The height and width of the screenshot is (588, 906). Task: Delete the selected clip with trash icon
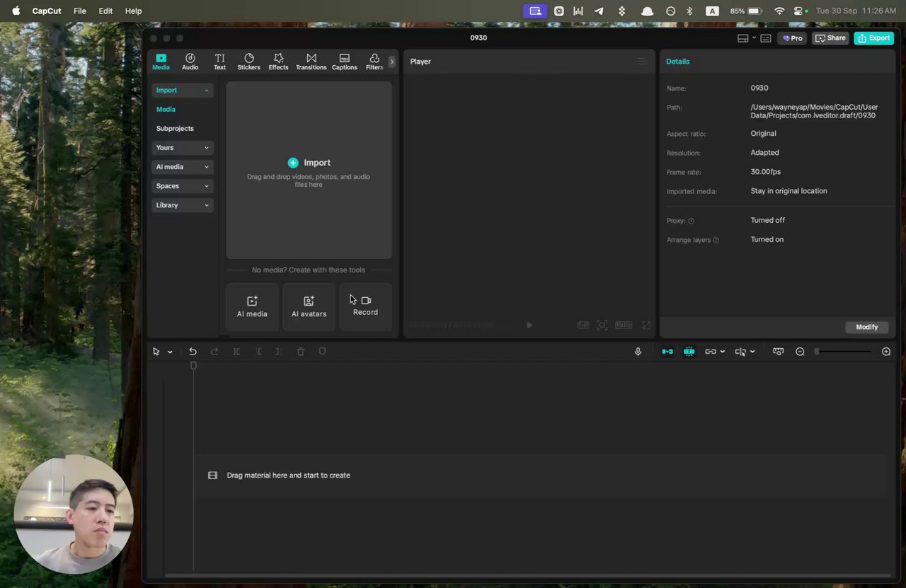coord(301,352)
